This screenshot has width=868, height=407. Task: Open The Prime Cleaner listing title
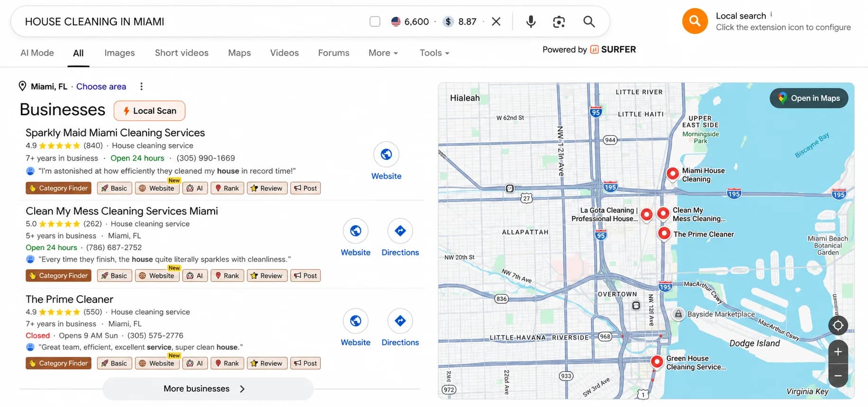point(69,299)
